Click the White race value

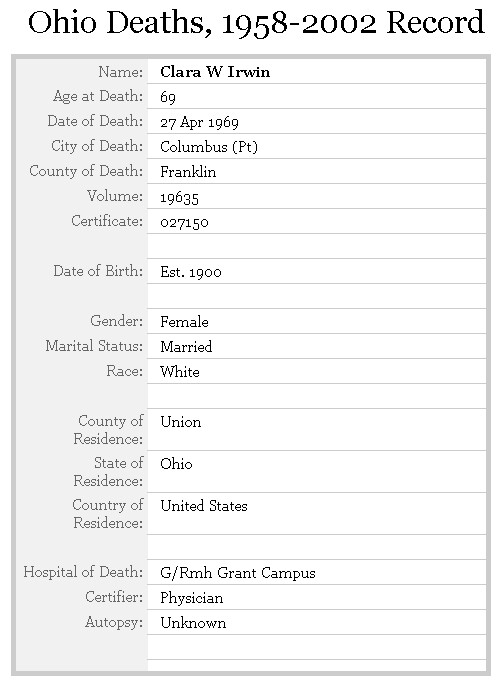(x=180, y=372)
